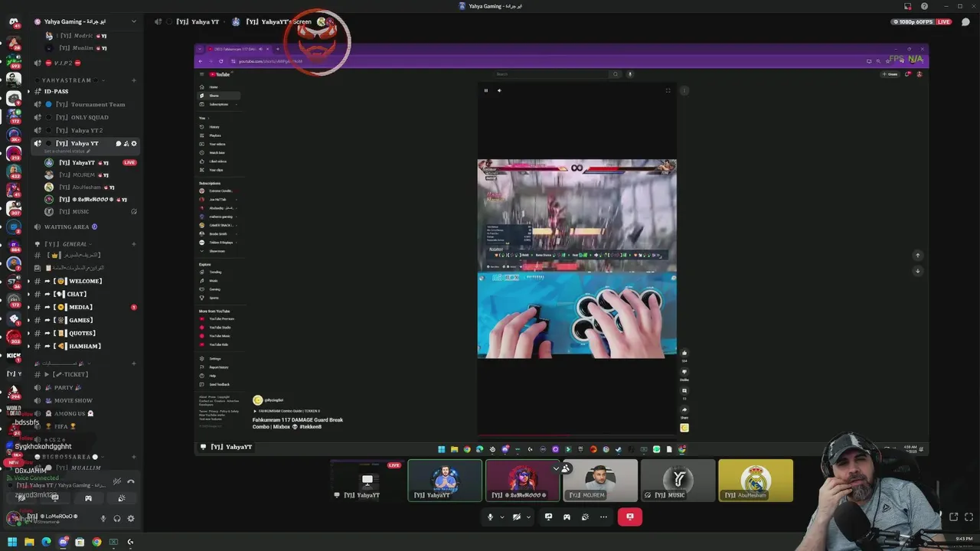Add channel to BIGBOSSAREA category
Viewport: 980px width, 551px height.
(134, 457)
